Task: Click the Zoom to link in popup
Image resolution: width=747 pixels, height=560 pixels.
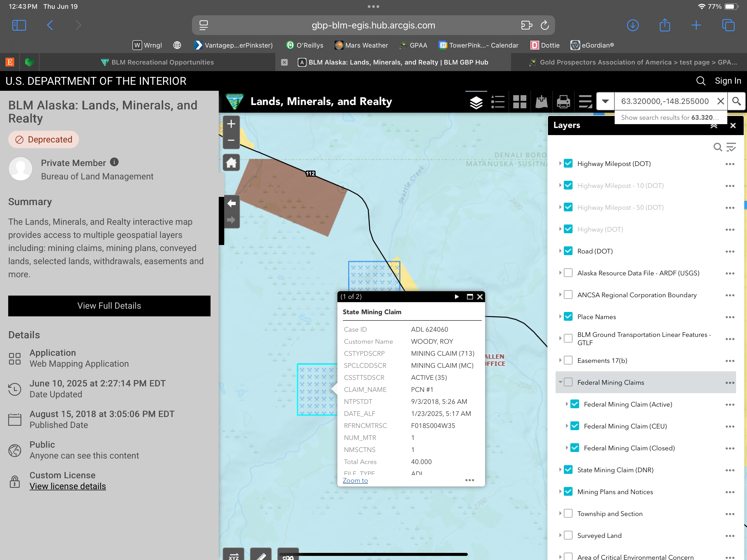Action: [x=355, y=480]
